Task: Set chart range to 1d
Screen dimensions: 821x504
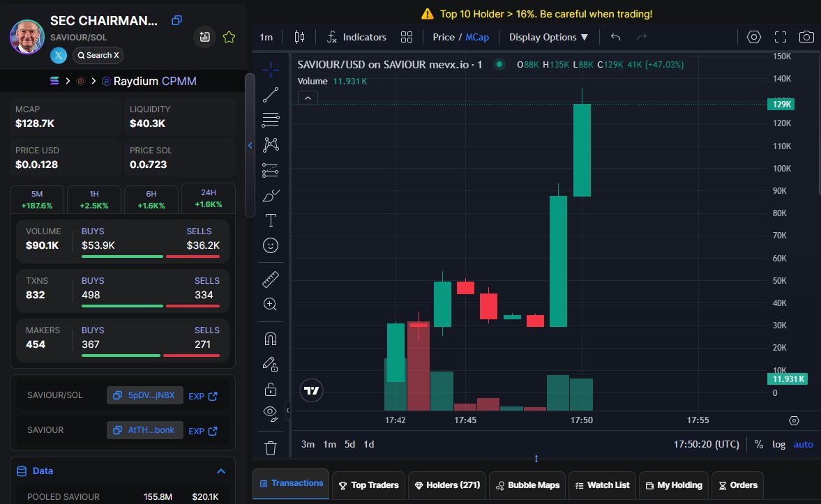Action: (369, 444)
